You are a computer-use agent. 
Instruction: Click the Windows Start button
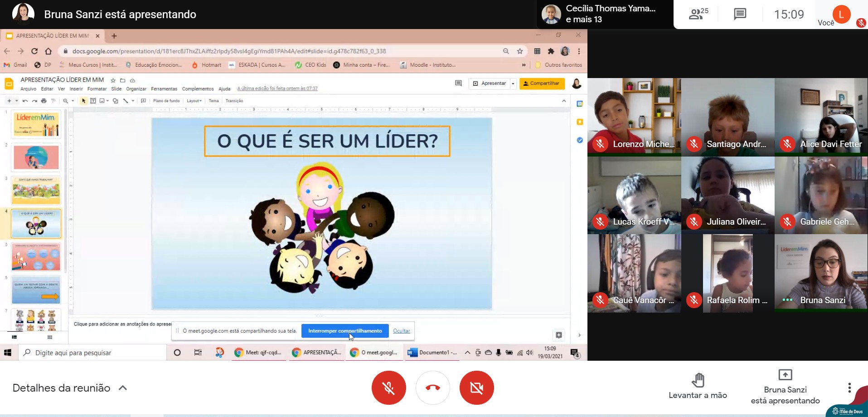click(8, 353)
